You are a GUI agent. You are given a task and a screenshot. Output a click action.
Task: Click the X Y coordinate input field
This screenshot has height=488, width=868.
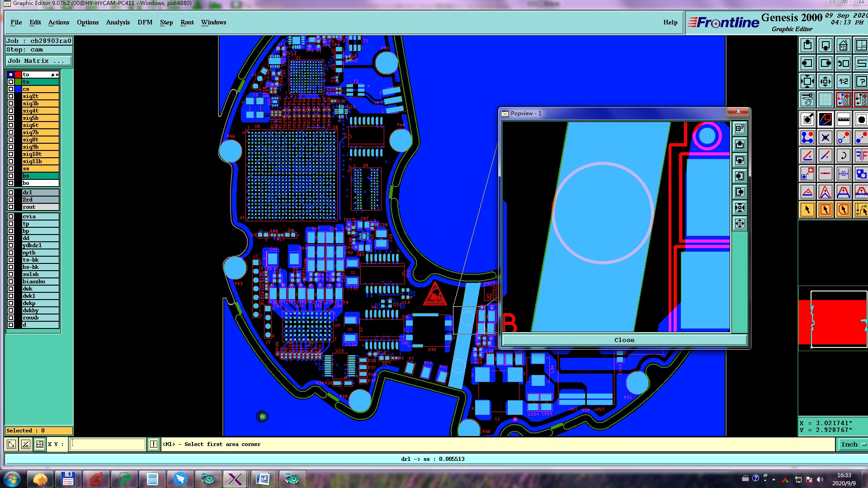pos(108,444)
